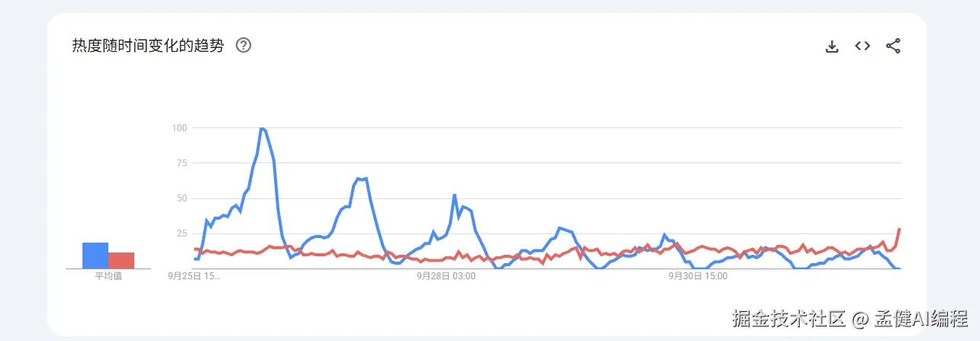Viewport: 980px width, 341px height.
Task: Click the 平均值 label under the bars
Action: point(108,276)
